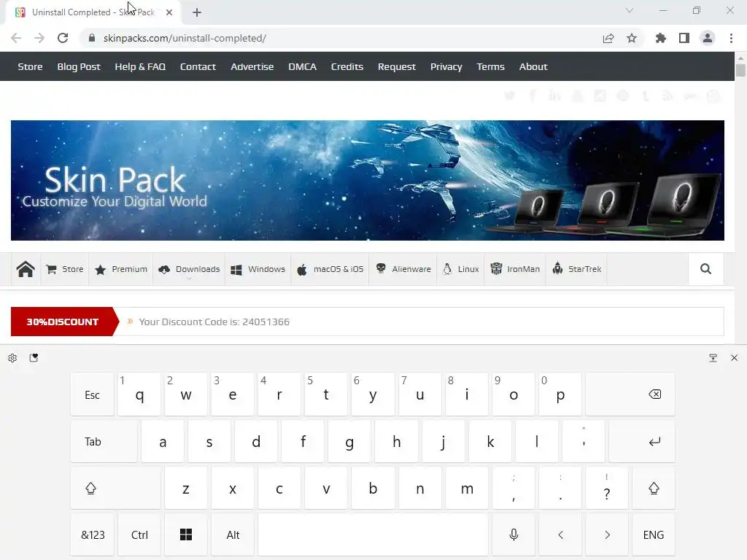Close the Uninstall Completed tab

pos(169,12)
